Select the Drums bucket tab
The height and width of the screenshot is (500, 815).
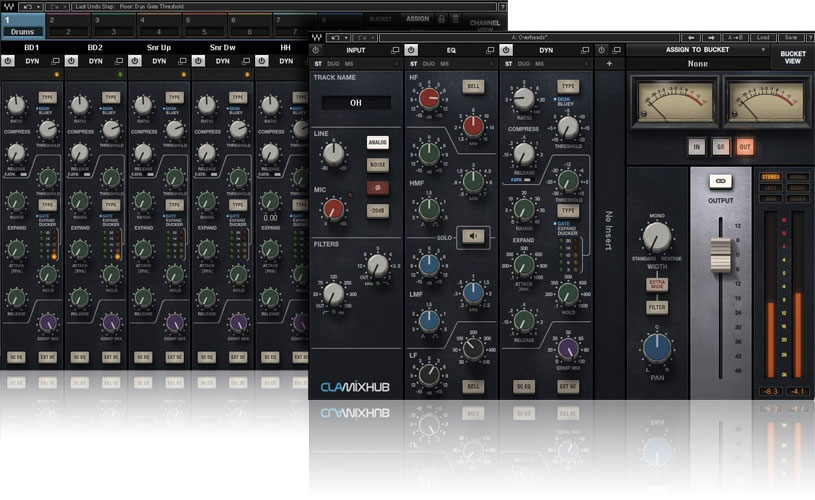[x=22, y=24]
